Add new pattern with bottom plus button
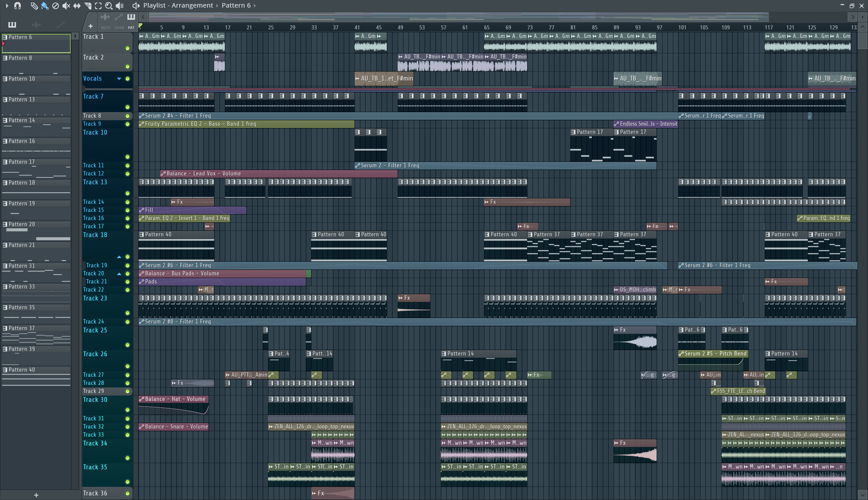 click(36, 495)
